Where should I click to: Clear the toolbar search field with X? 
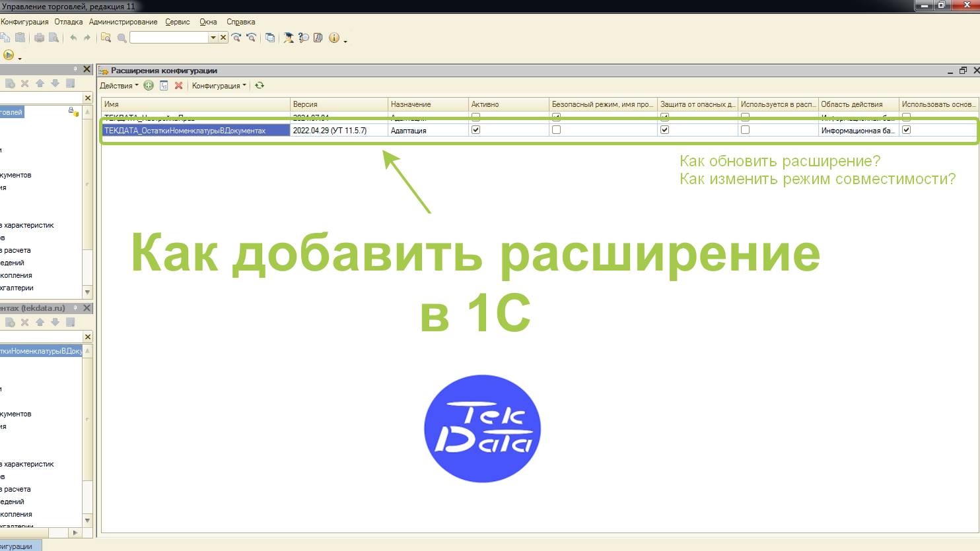click(x=223, y=38)
